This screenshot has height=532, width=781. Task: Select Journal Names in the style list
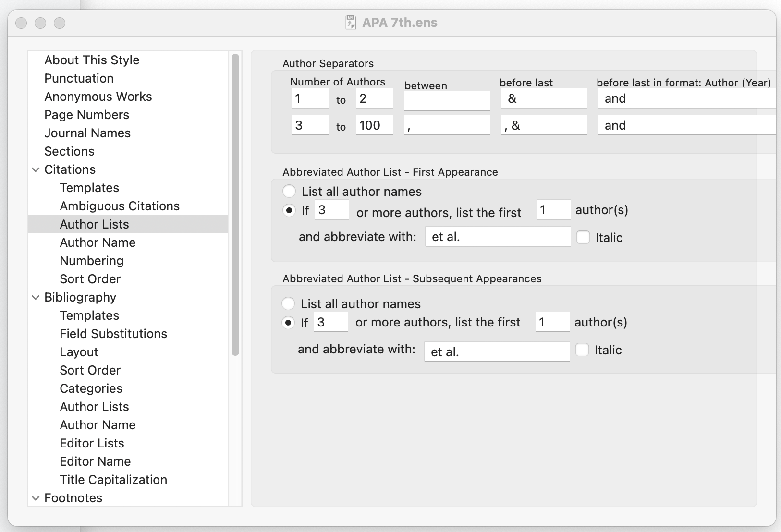[x=87, y=133]
